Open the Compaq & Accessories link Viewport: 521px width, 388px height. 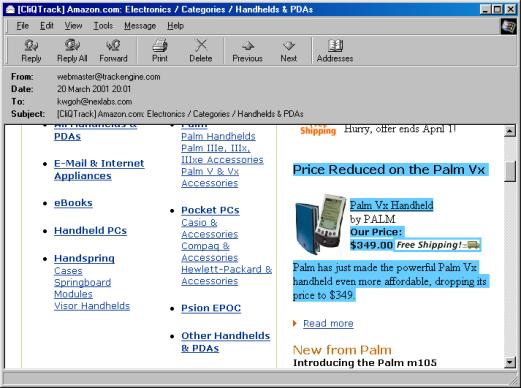tap(210, 252)
